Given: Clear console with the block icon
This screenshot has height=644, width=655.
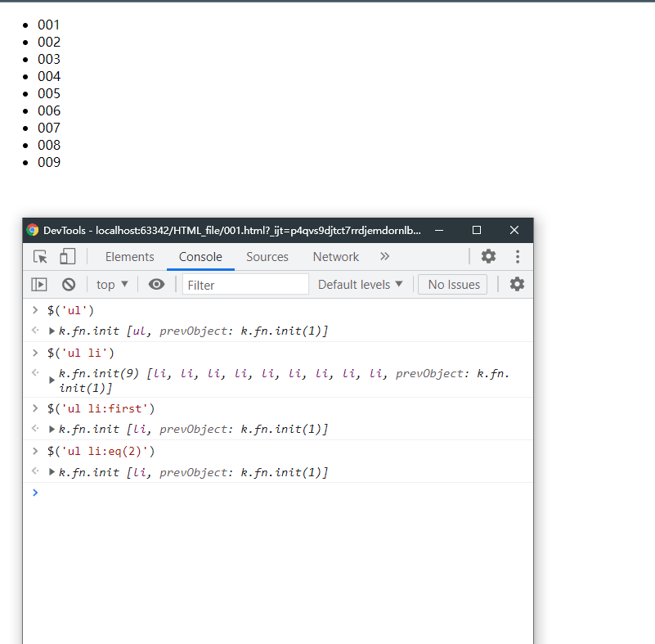Looking at the screenshot, I should (x=69, y=285).
